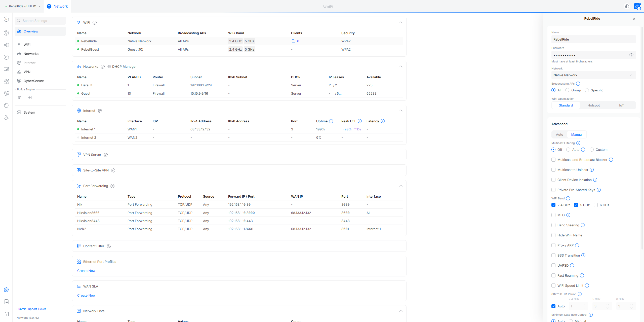This screenshot has height=322, width=644.
Task: Click Create New under WAN SLA
Action: tap(86, 295)
